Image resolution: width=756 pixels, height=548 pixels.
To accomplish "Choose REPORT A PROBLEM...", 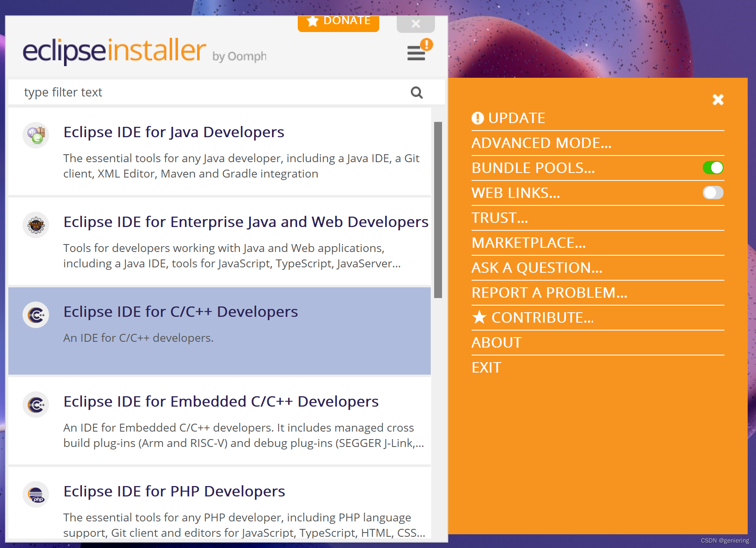I will (549, 293).
